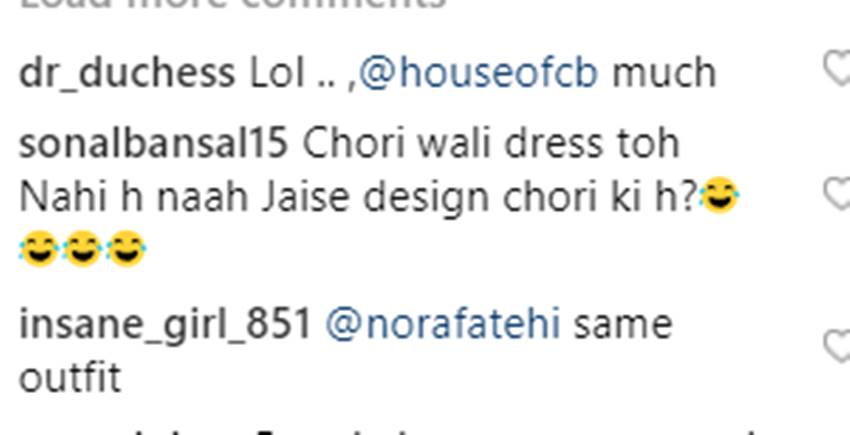The width and height of the screenshot is (850, 435).
Task: Click the middle emoji in the three-emoji row
Action: (82, 249)
